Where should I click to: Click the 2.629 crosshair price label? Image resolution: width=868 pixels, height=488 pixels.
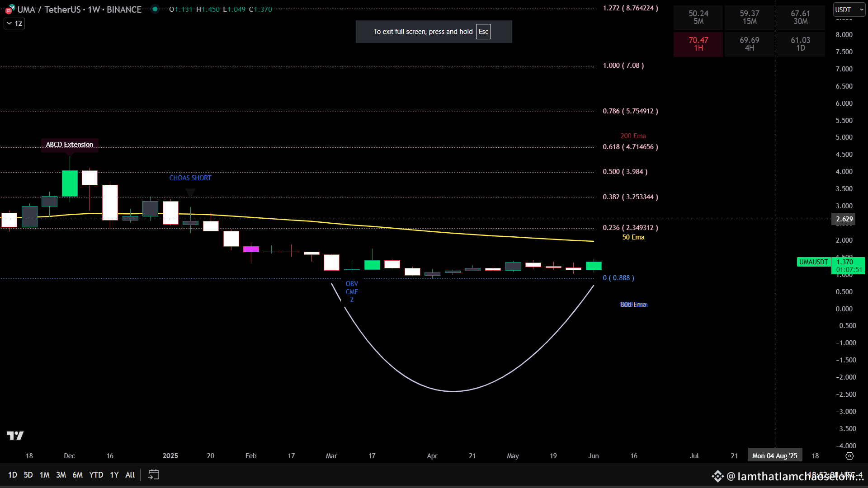point(844,219)
